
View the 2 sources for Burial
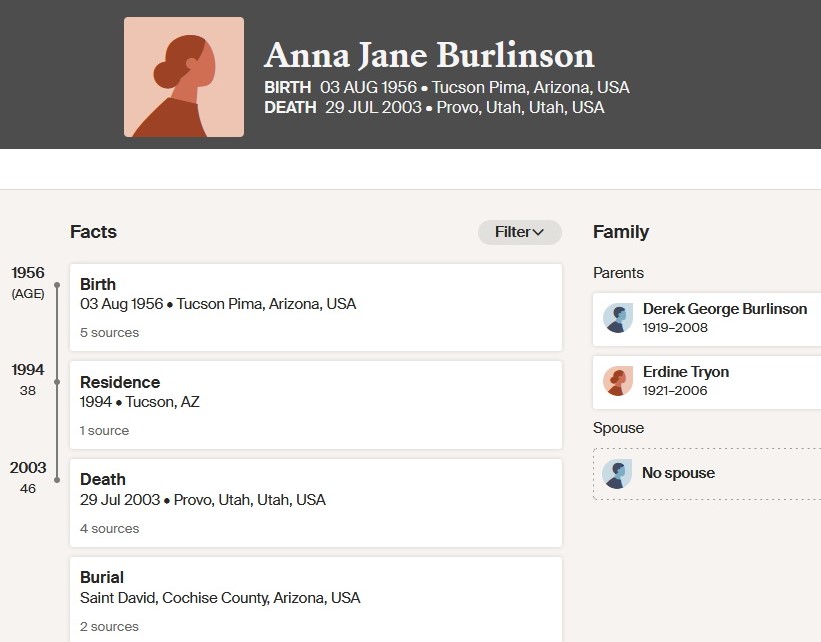(x=110, y=626)
